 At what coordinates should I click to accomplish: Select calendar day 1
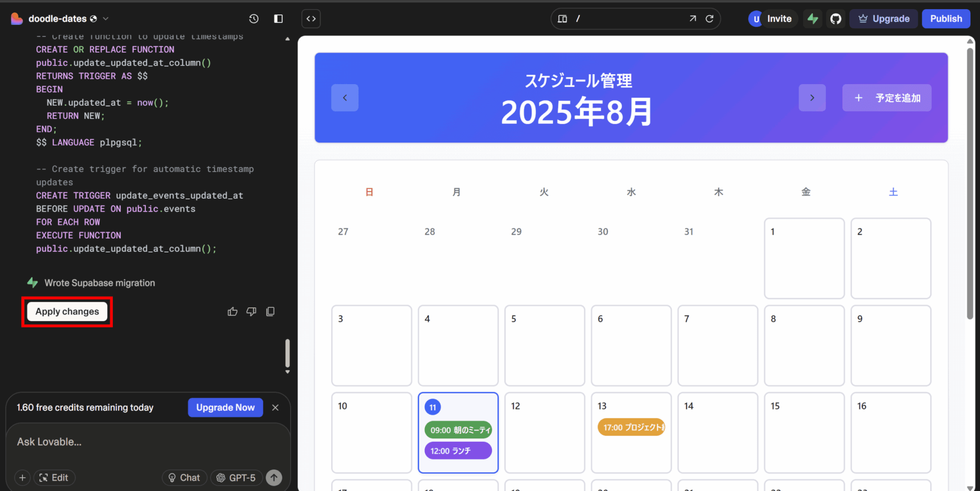click(x=804, y=259)
